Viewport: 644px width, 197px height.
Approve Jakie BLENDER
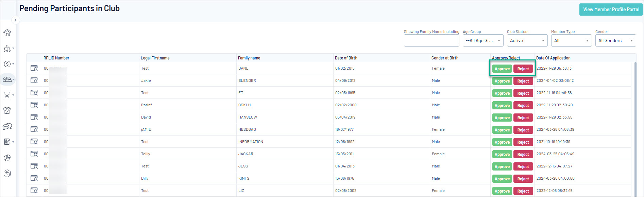point(502,81)
